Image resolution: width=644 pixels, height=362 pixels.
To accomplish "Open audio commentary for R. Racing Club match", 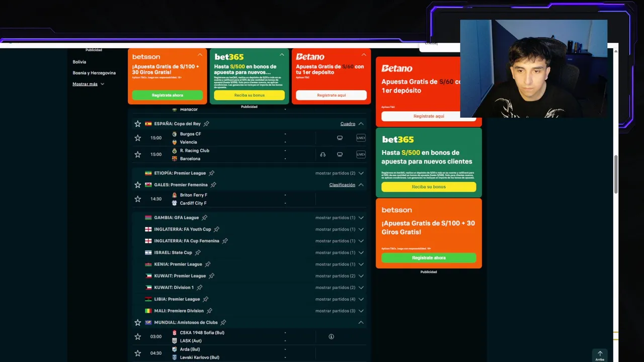I will [x=323, y=154].
